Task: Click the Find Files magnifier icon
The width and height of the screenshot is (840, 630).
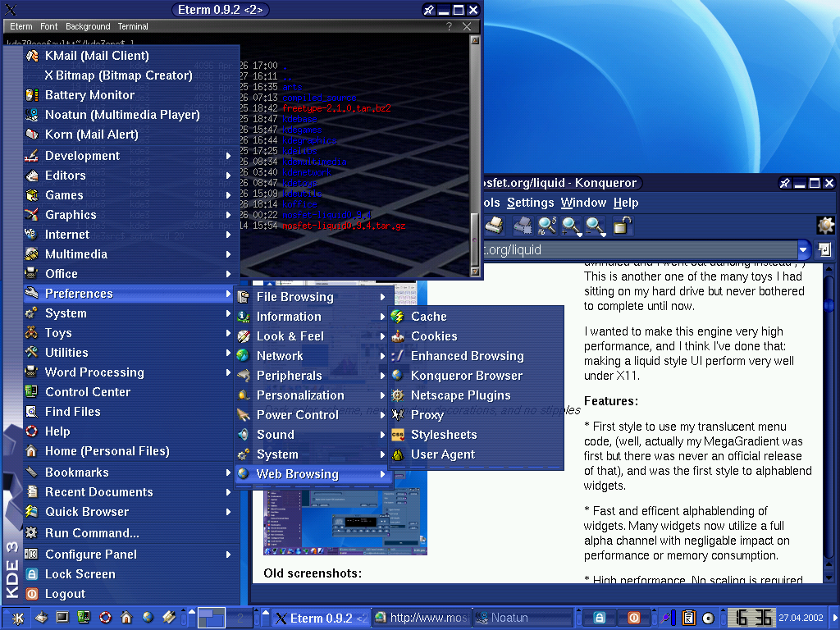Action: click(32, 412)
